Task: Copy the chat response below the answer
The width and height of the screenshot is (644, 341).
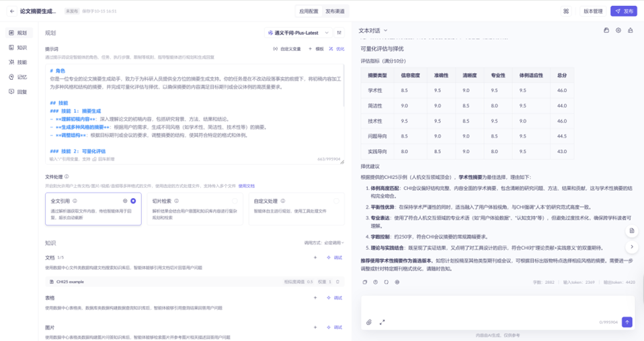Action: (365, 283)
